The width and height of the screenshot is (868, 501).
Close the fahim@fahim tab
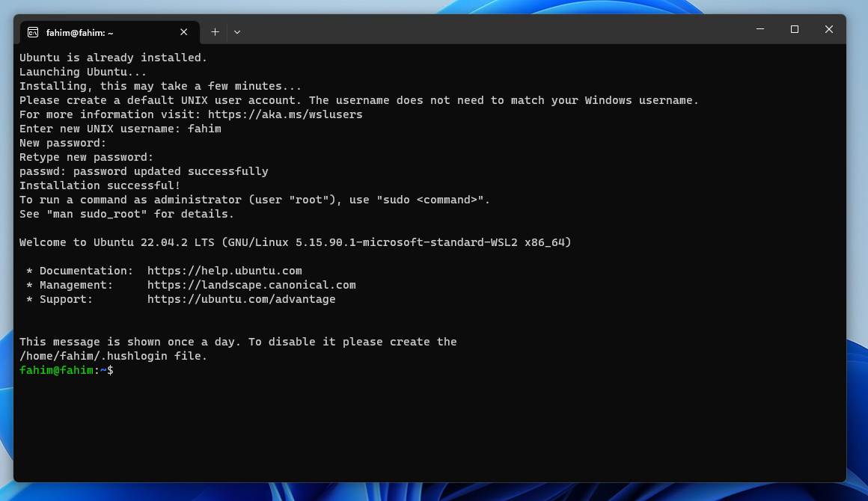point(184,32)
